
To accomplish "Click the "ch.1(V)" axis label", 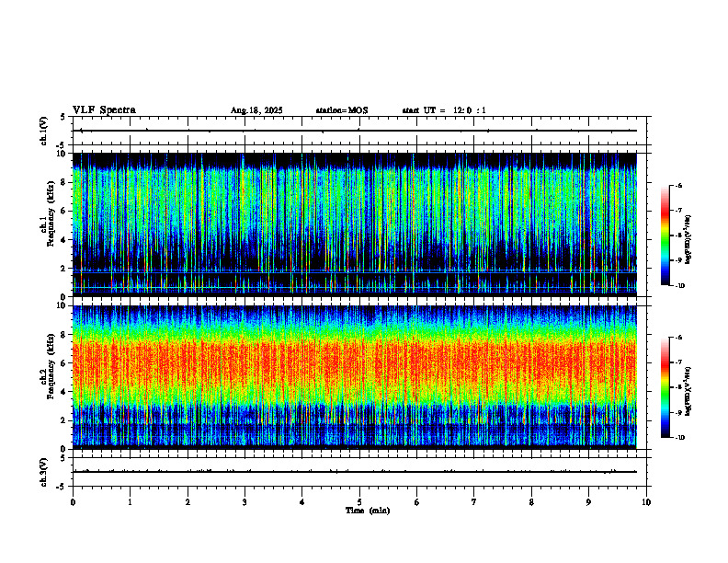I will 44,131.
